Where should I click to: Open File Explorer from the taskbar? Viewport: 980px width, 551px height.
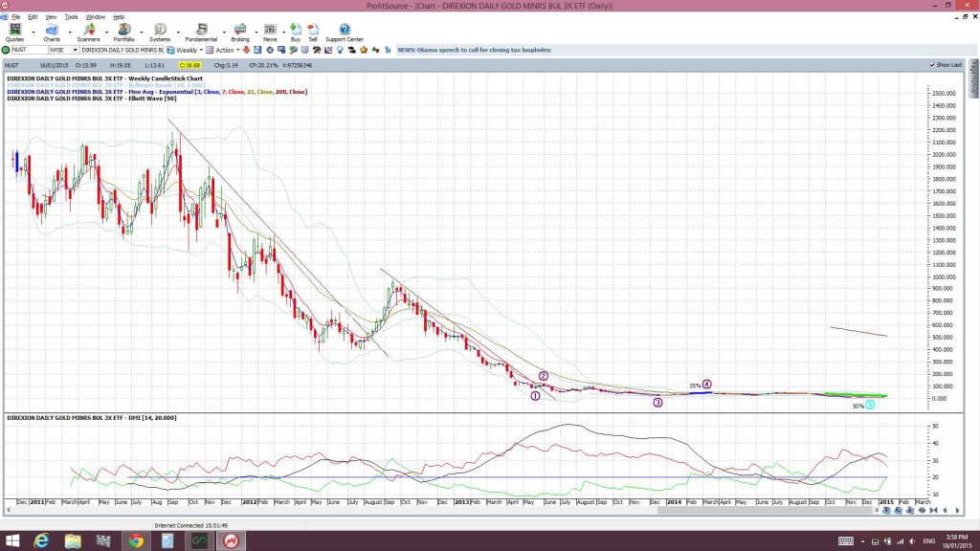[x=73, y=541]
